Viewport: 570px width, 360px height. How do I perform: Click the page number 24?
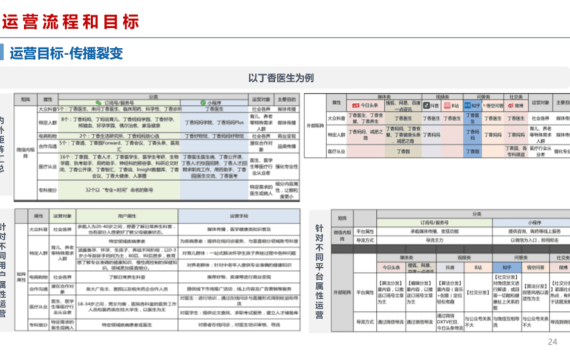point(552,342)
